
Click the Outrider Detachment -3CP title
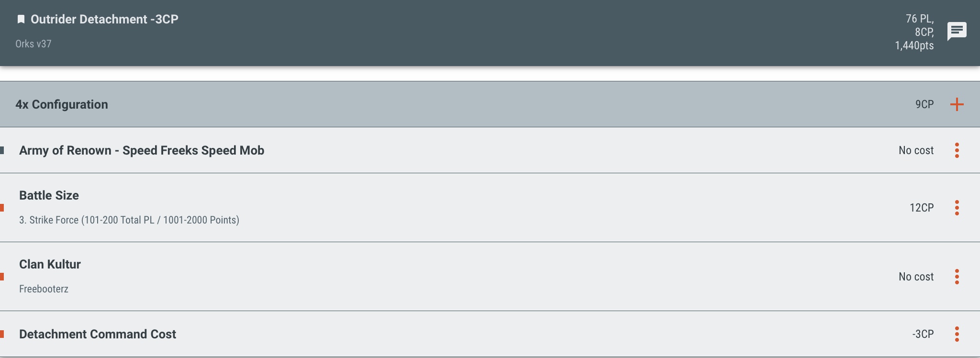pos(104,19)
